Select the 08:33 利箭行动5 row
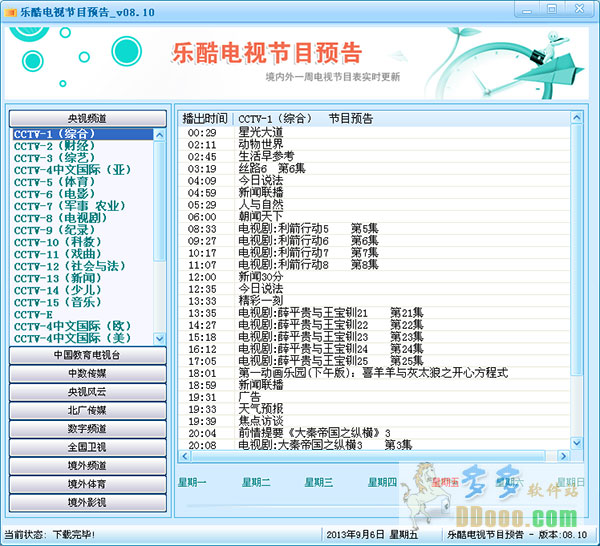 click(374, 229)
